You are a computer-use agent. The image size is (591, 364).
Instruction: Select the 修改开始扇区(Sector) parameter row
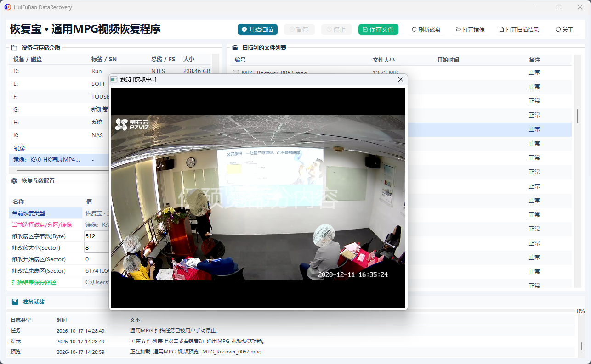point(59,259)
